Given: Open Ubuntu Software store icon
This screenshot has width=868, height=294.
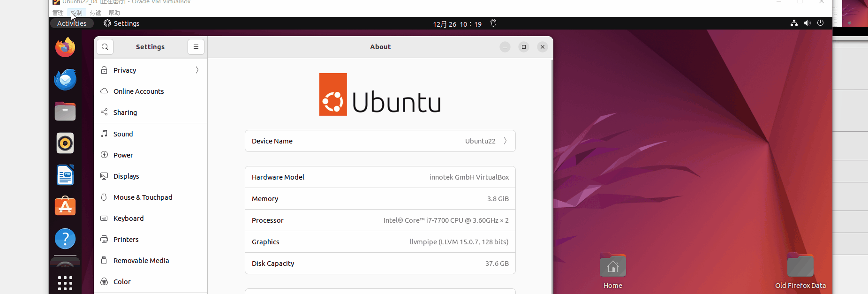Looking at the screenshot, I should click(x=65, y=207).
